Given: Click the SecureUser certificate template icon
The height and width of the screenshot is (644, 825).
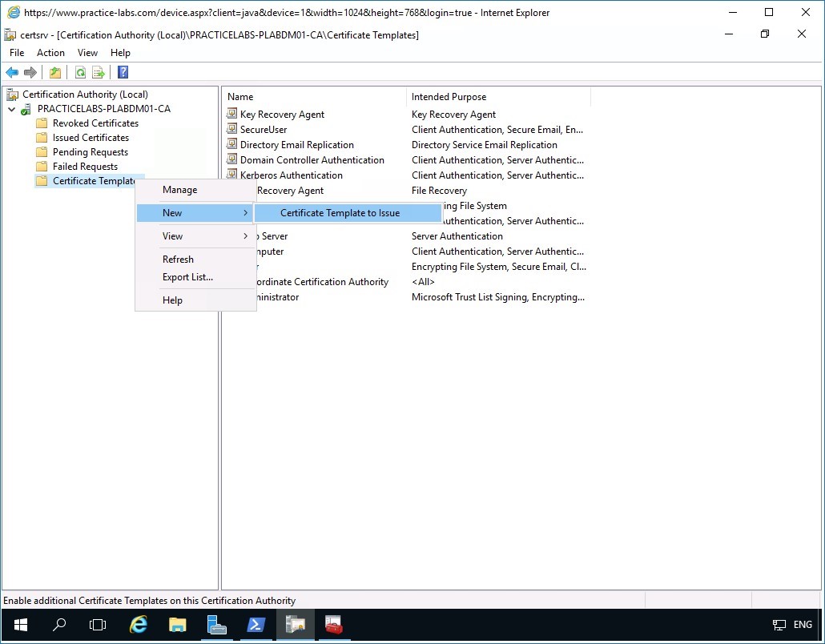Looking at the screenshot, I should (233, 129).
